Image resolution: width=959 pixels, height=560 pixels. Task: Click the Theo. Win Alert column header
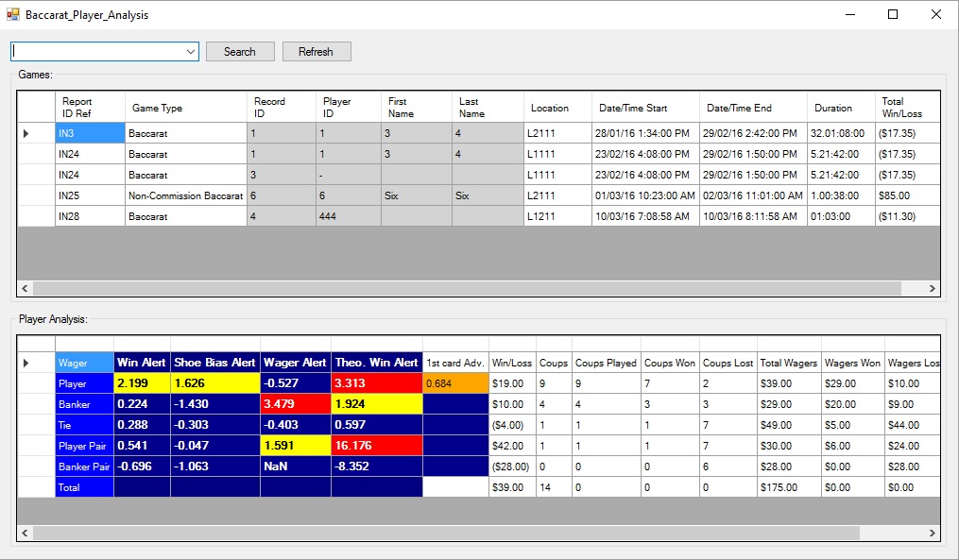[377, 363]
